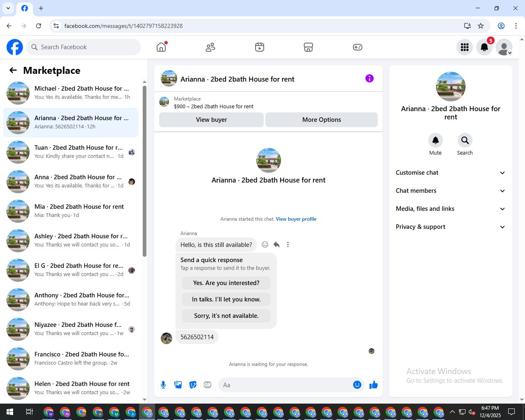Screen dimensions: 525x420
Task: Open conversation information purple icon
Action: pyautogui.click(x=370, y=78)
